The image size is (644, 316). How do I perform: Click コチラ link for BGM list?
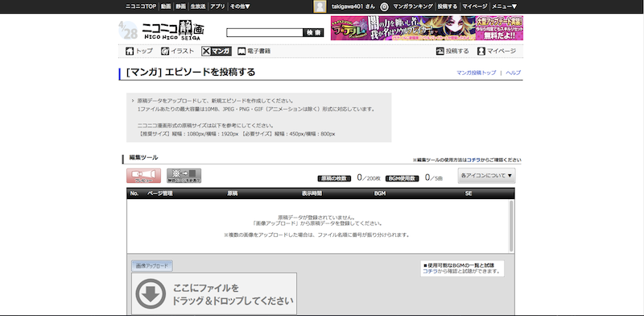[x=430, y=272]
